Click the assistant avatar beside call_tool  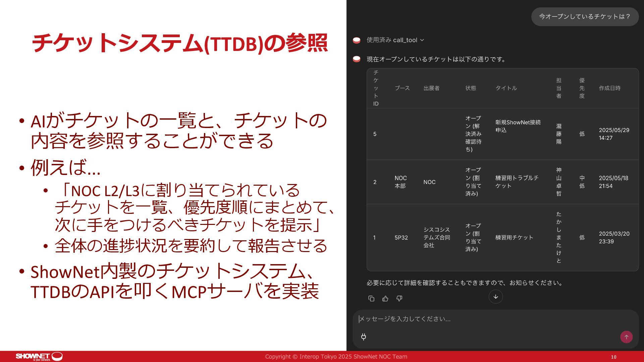point(357,40)
